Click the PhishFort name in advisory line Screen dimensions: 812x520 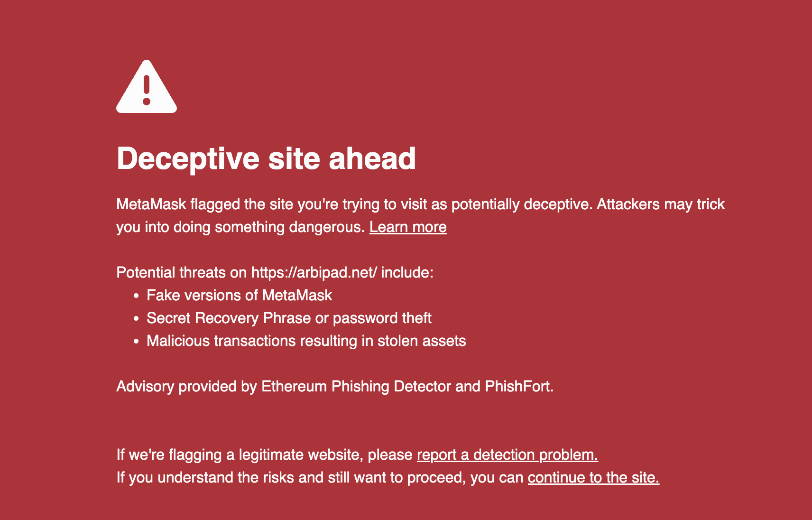click(x=519, y=386)
